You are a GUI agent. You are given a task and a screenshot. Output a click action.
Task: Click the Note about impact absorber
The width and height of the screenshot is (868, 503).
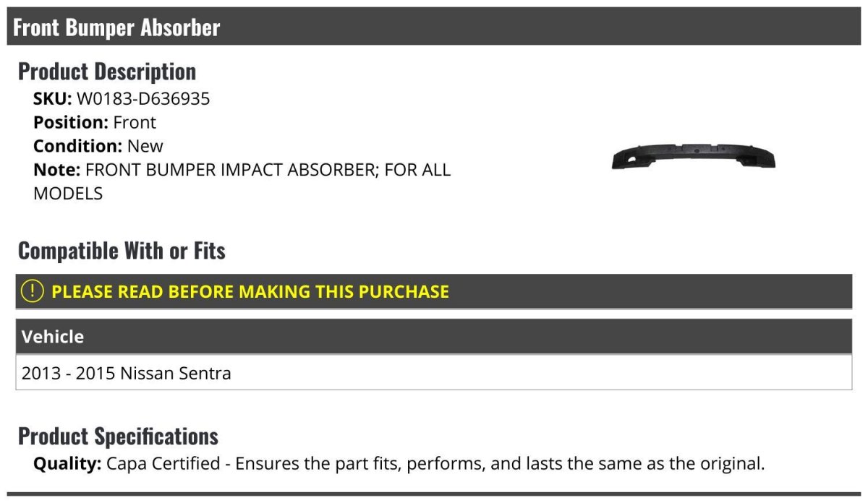point(242,181)
